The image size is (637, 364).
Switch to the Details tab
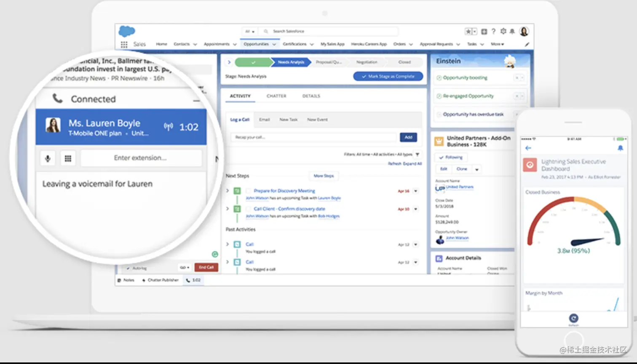point(311,96)
